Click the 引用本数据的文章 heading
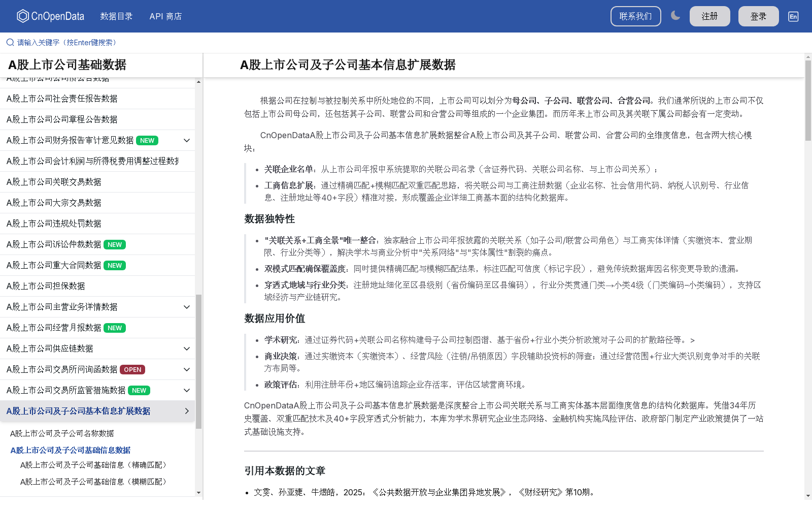 coord(285,471)
